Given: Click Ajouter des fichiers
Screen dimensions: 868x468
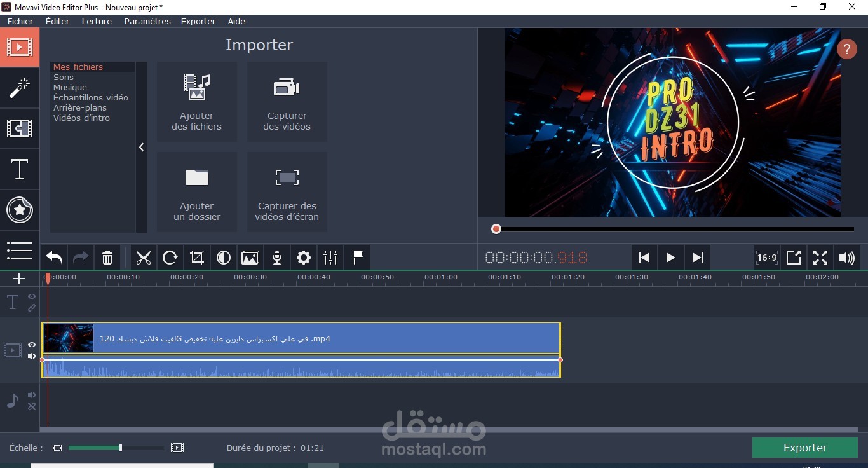Looking at the screenshot, I should [x=197, y=102].
